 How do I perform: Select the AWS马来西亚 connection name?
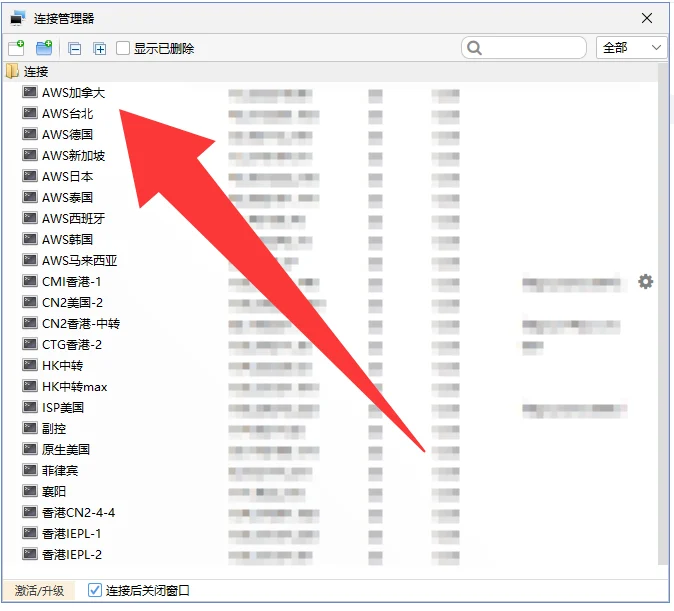tap(80, 261)
